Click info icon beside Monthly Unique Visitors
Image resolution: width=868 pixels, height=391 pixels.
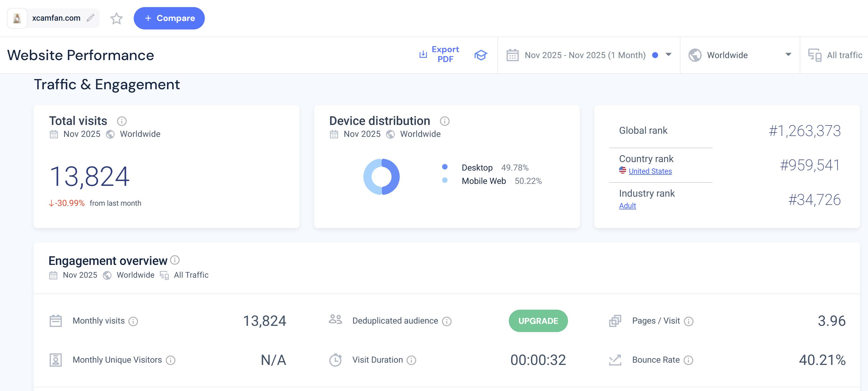(171, 360)
